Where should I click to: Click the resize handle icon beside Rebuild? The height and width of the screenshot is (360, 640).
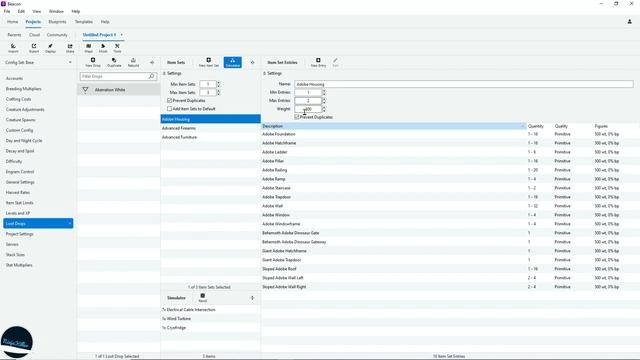point(152,62)
